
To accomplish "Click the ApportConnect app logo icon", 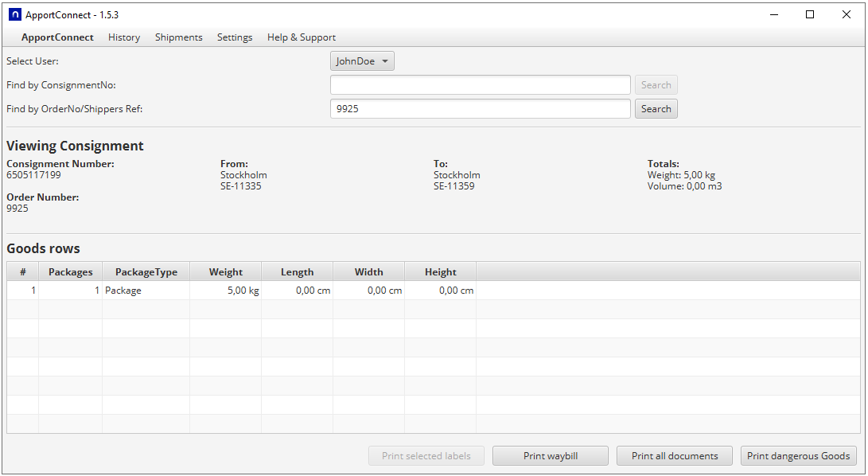I will (15, 14).
